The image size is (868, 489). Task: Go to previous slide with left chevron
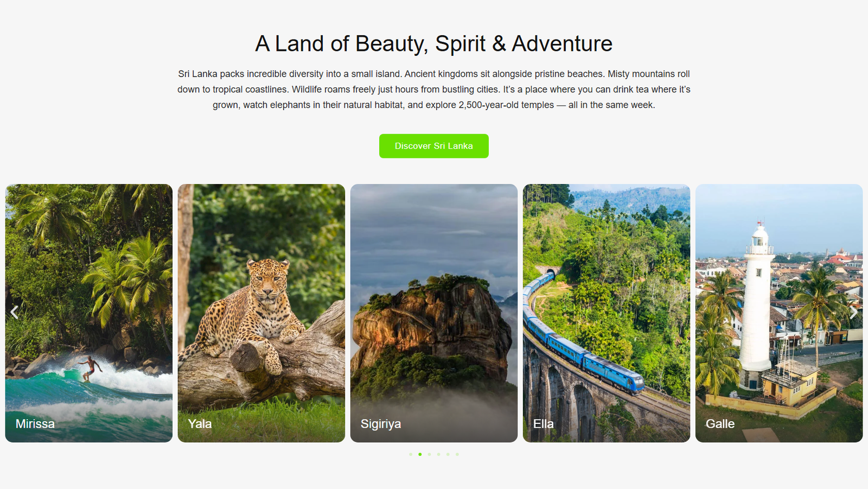(15, 312)
